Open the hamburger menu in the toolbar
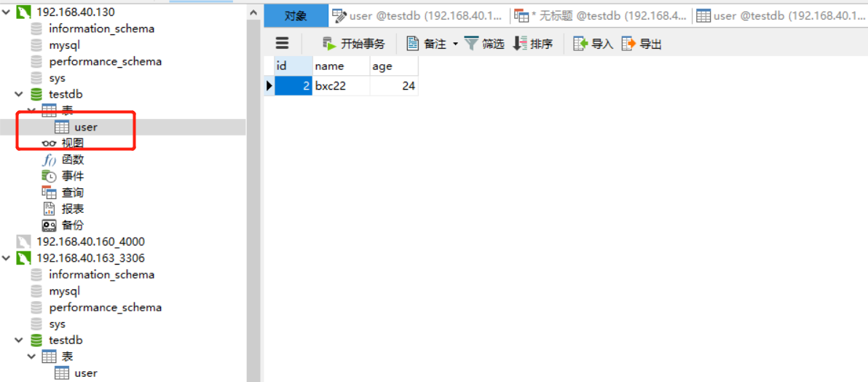The image size is (868, 382). click(x=283, y=44)
